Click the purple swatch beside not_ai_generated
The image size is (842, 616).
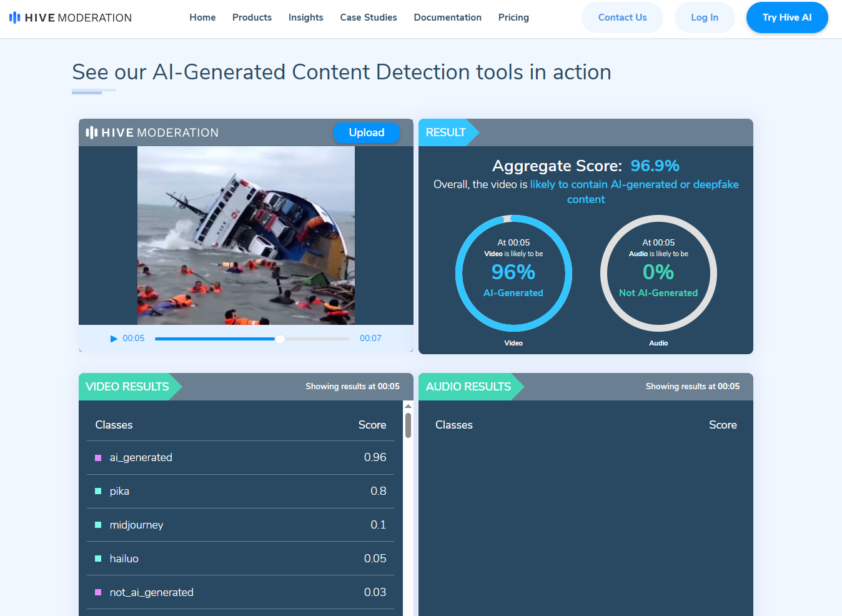tap(98, 592)
